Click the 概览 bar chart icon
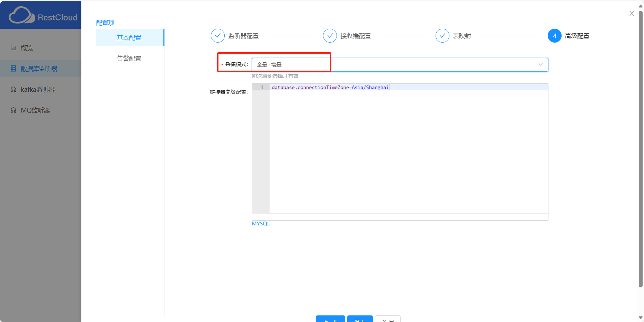Viewport: 644px width, 322px height. click(13, 48)
